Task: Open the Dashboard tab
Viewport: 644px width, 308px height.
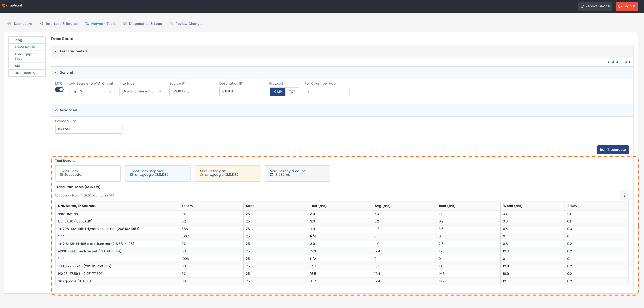Action: click(20, 24)
